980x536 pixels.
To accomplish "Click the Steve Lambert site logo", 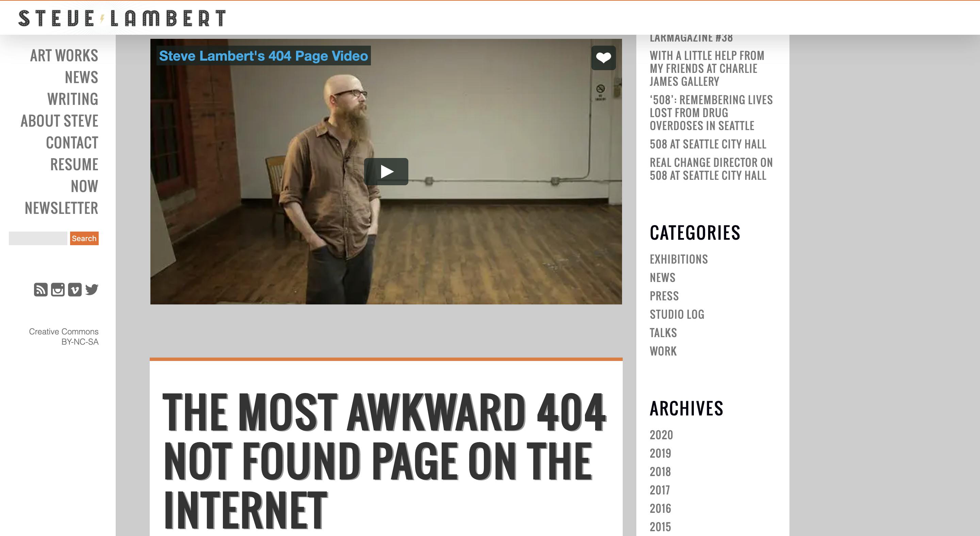I will (x=122, y=18).
